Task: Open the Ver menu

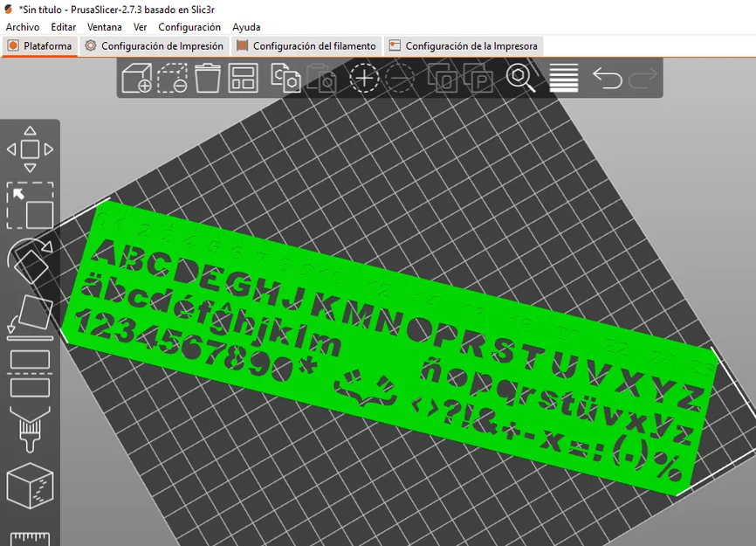Action: coord(140,27)
